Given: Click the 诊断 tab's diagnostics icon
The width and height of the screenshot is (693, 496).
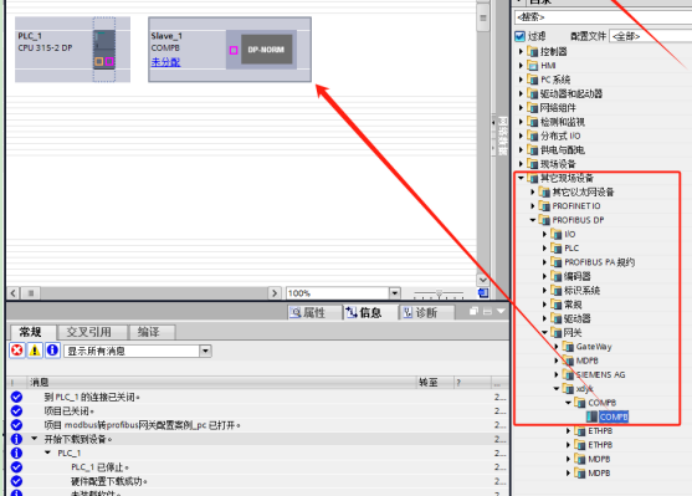Looking at the screenshot, I should (408, 313).
